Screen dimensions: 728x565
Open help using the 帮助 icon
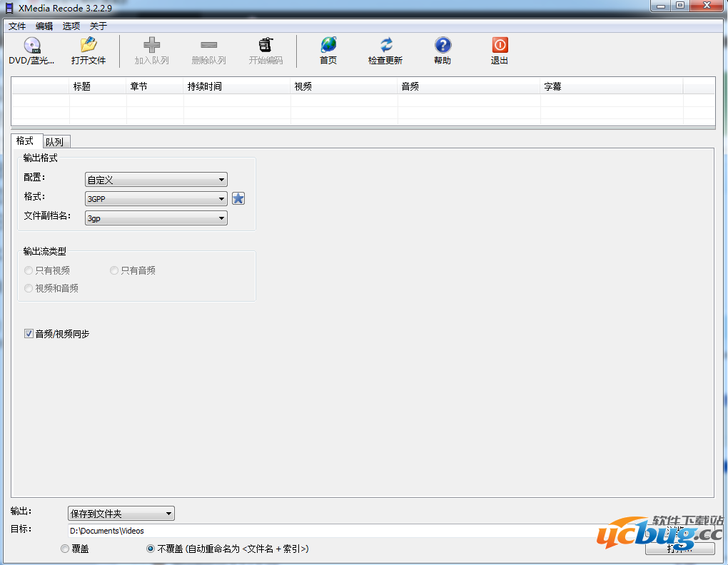[x=442, y=51]
